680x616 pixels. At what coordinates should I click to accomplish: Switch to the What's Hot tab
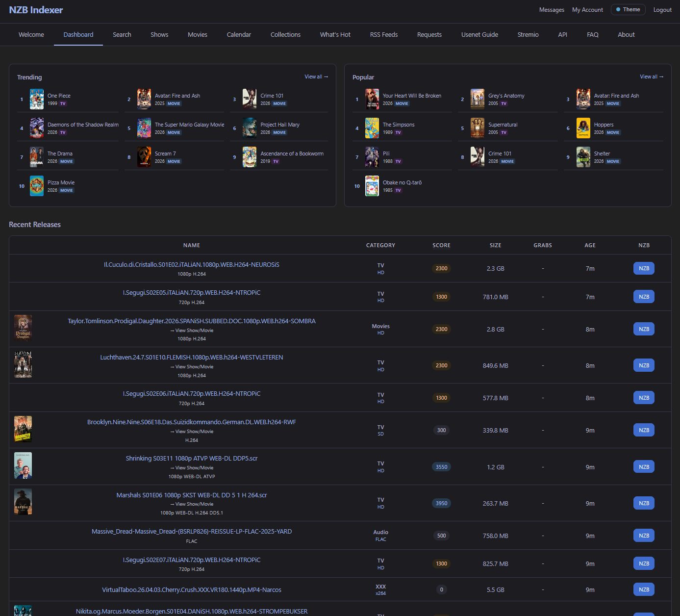click(x=335, y=35)
